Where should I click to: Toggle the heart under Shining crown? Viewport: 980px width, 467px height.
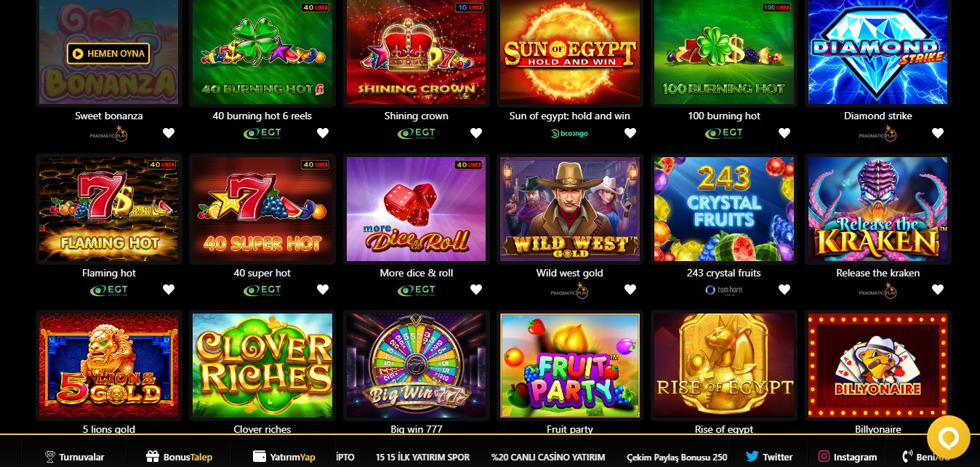pyautogui.click(x=476, y=133)
